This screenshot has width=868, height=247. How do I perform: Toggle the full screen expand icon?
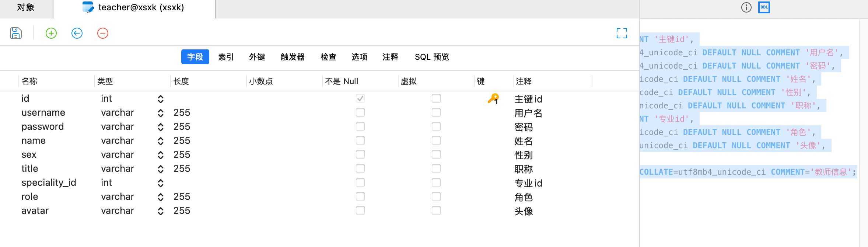[622, 33]
